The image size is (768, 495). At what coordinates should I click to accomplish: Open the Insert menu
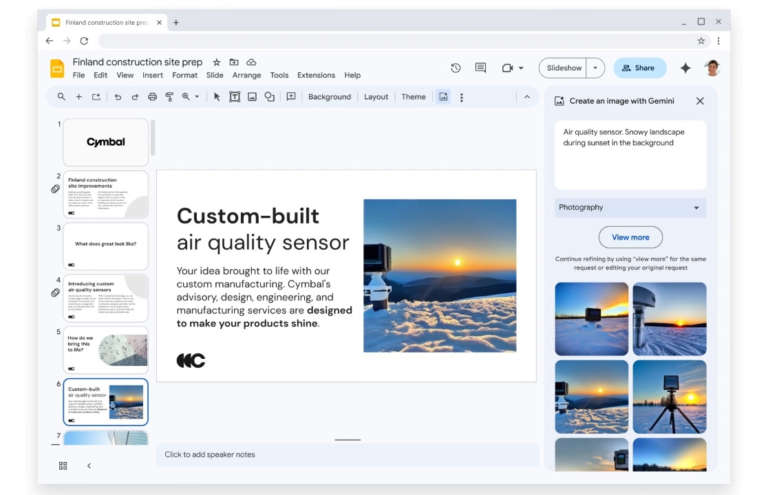pos(153,75)
